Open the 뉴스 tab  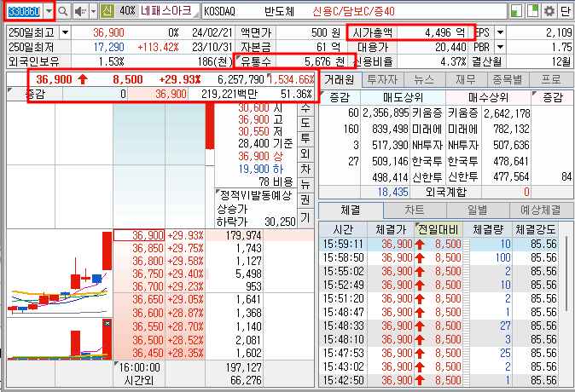424,79
